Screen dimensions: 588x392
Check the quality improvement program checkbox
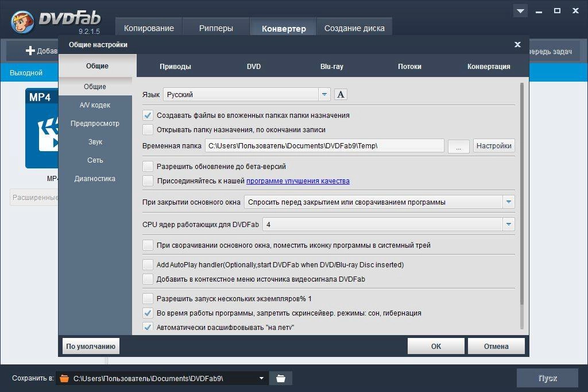point(148,180)
